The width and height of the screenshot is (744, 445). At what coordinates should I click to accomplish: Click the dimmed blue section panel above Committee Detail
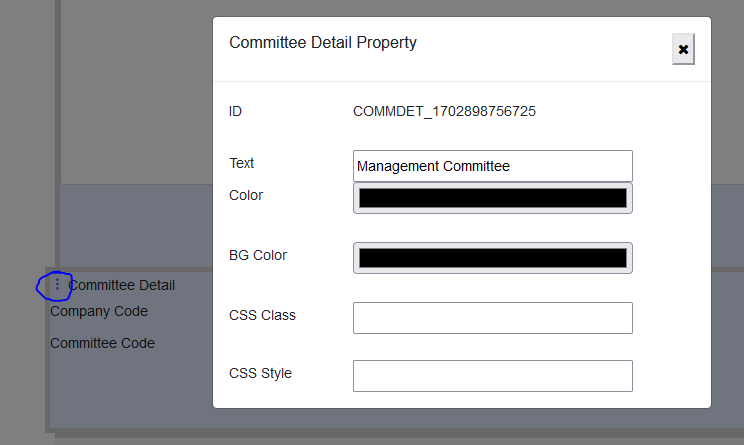click(135, 225)
